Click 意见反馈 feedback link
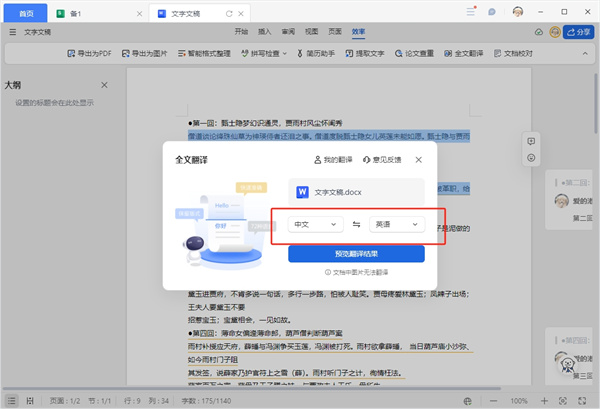The width and height of the screenshot is (600, 409). [382, 160]
